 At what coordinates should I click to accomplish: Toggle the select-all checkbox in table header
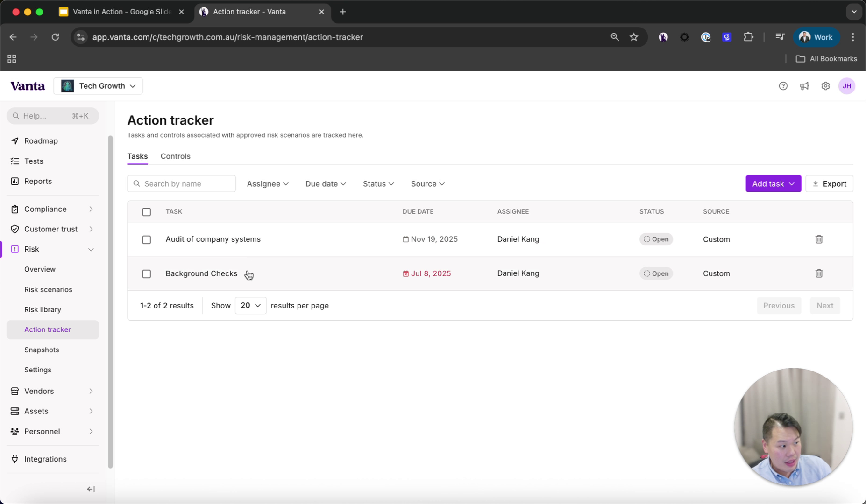[146, 211]
